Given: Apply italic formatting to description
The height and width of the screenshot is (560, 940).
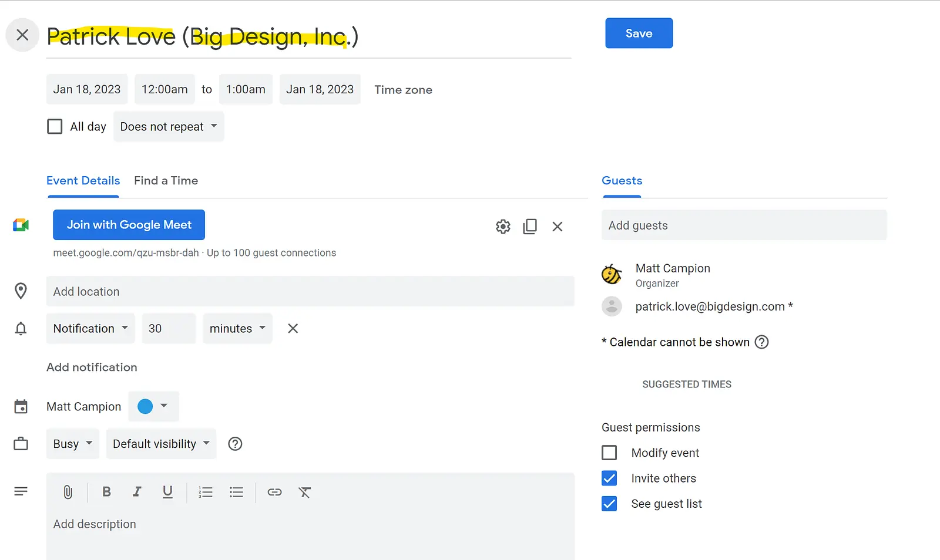Looking at the screenshot, I should 137,492.
